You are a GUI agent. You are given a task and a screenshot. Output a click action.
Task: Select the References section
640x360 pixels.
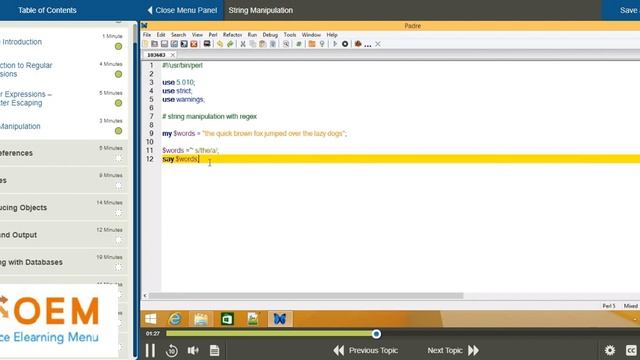tap(64, 153)
